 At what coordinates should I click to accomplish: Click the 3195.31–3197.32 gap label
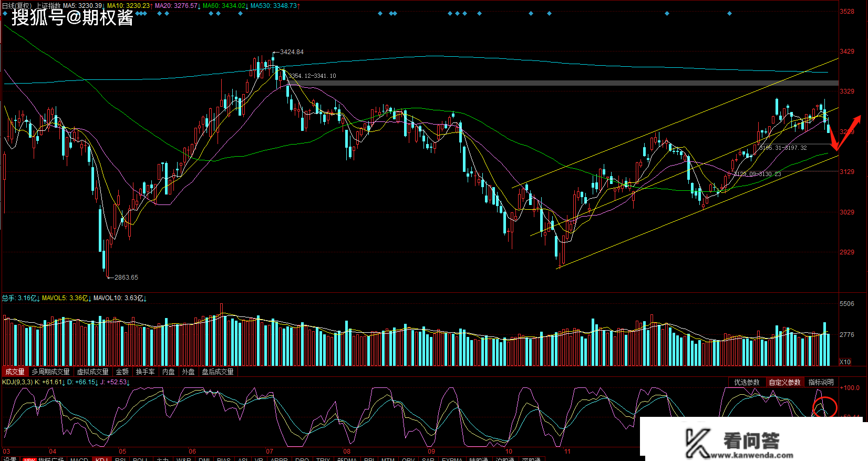(783, 148)
